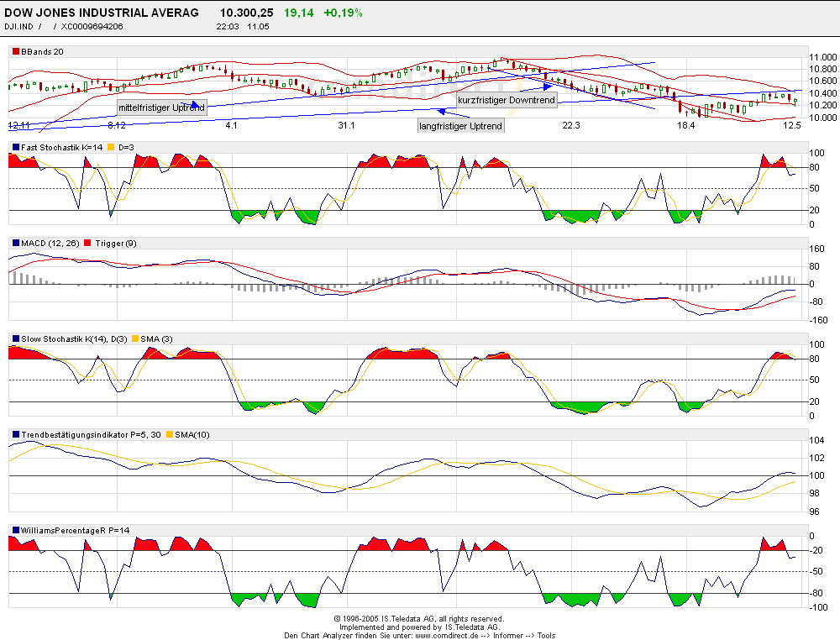840x640 pixels.
Task: Click the blue Fast Stochastik legend square
Action: 15,148
